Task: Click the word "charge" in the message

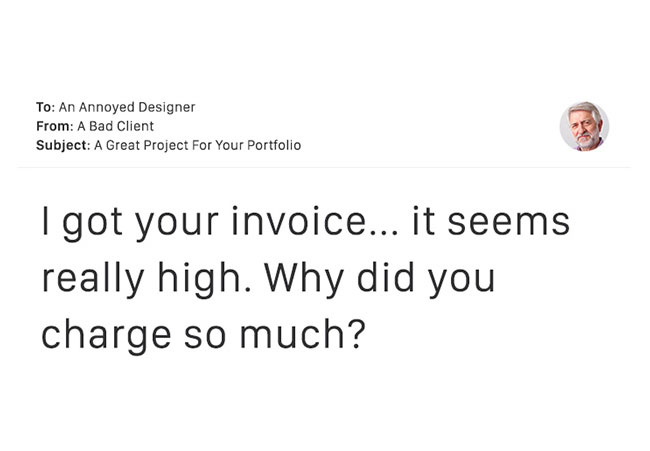Action: (107, 336)
